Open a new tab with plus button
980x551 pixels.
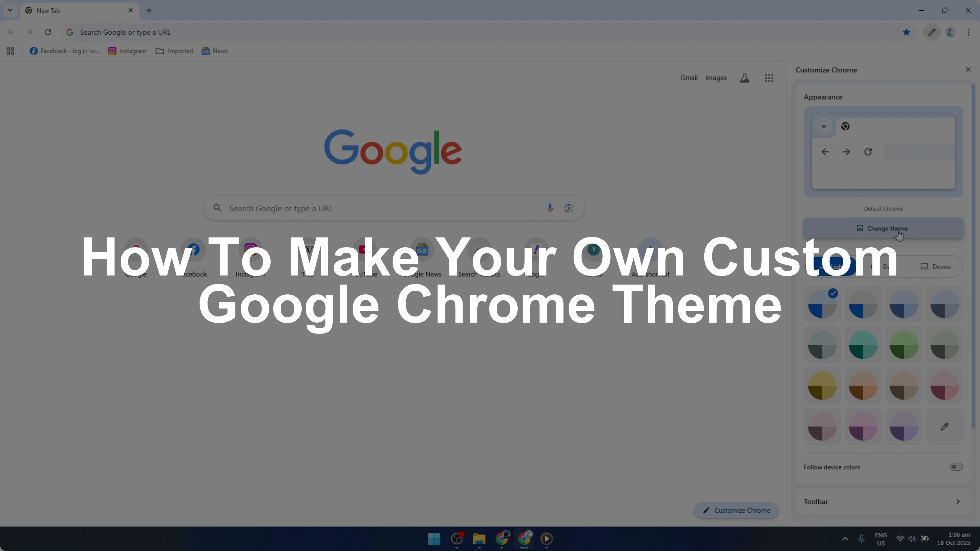149,10
